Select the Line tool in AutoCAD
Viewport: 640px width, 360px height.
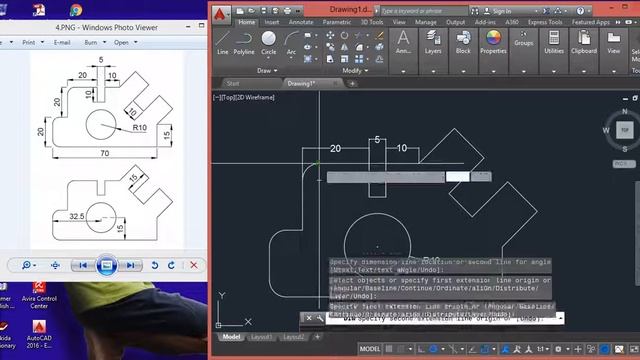(x=222, y=43)
